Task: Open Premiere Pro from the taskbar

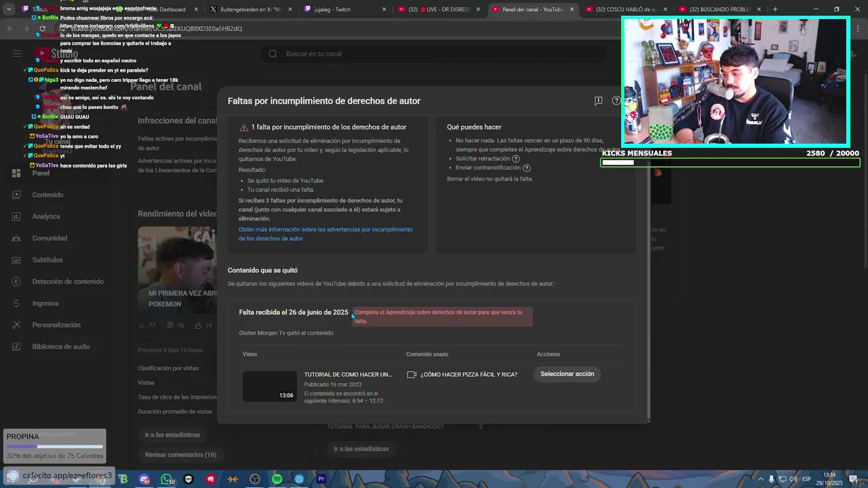Action: pyautogui.click(x=321, y=479)
